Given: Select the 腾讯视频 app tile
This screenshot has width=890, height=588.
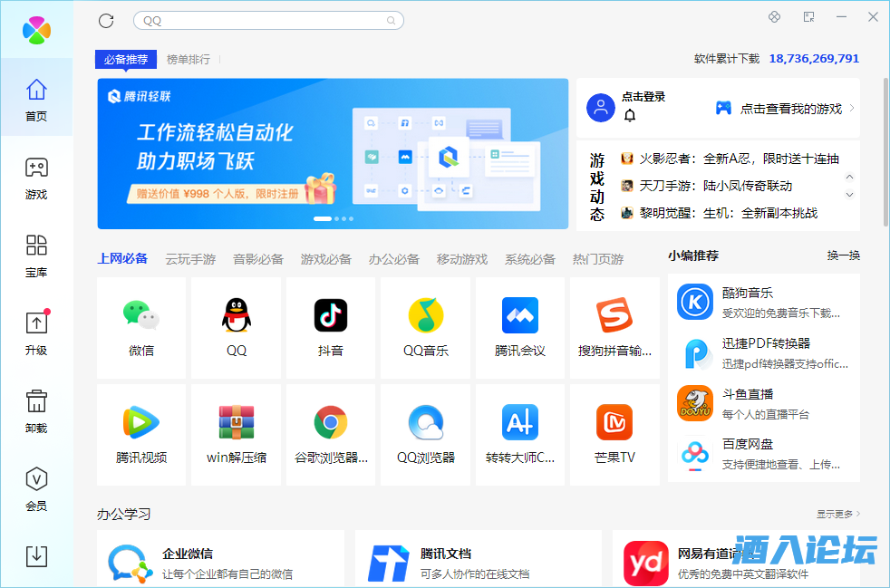Looking at the screenshot, I should coord(141,435).
